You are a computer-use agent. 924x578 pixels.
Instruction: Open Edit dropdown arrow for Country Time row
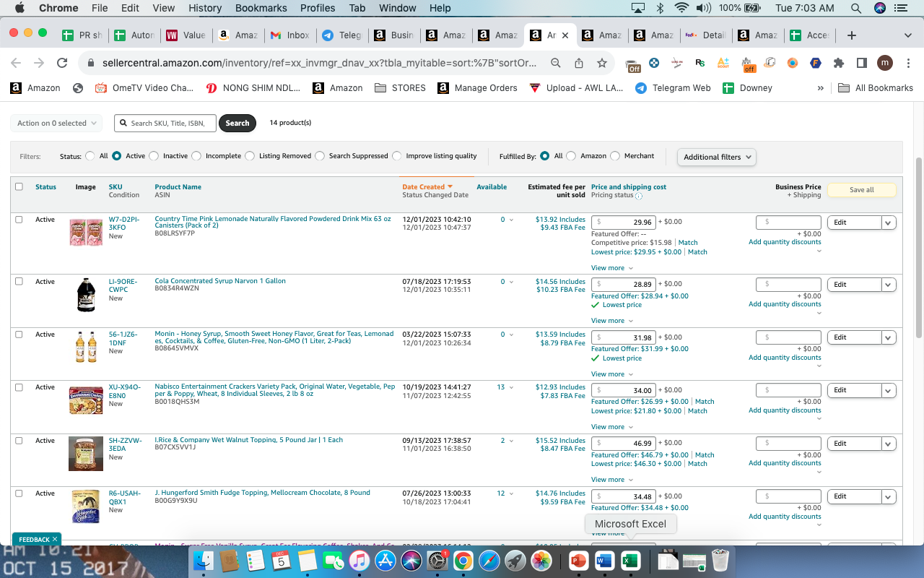(889, 223)
